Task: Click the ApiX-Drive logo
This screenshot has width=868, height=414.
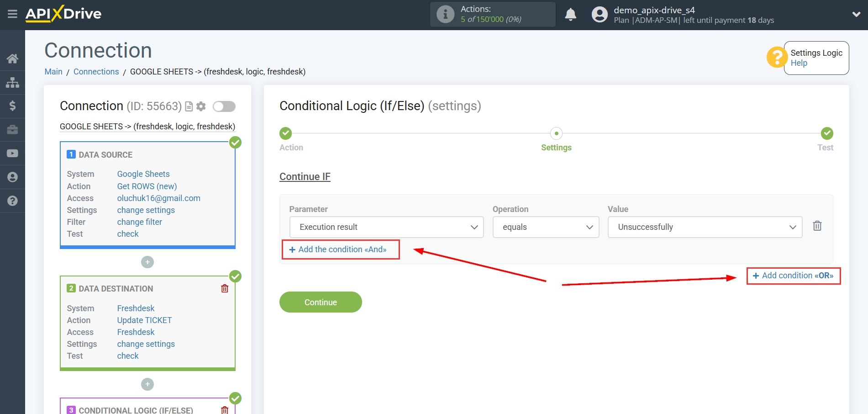Action: (63, 14)
